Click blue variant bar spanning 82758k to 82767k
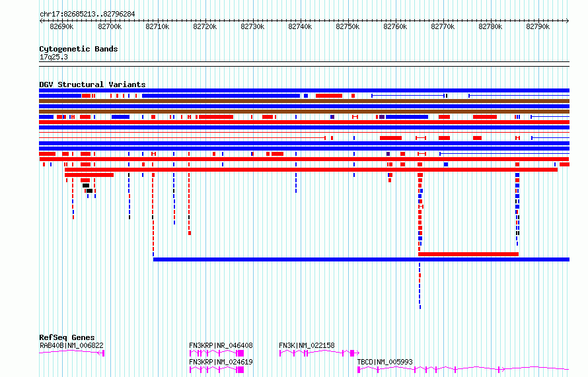588x377 pixels. click(x=407, y=117)
